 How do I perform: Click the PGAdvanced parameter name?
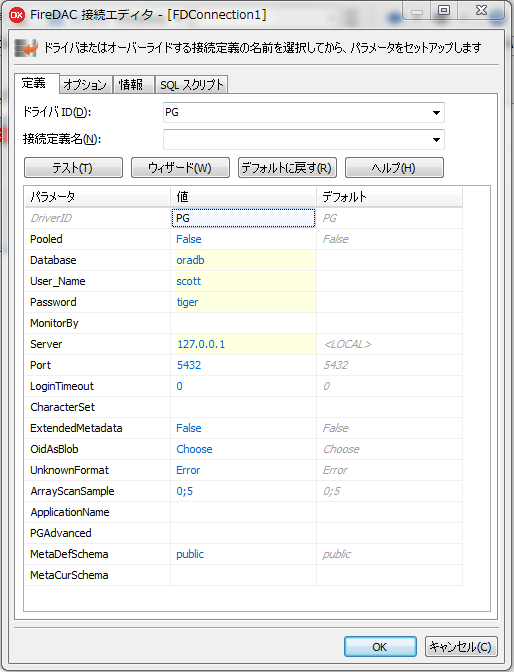[x=61, y=533]
